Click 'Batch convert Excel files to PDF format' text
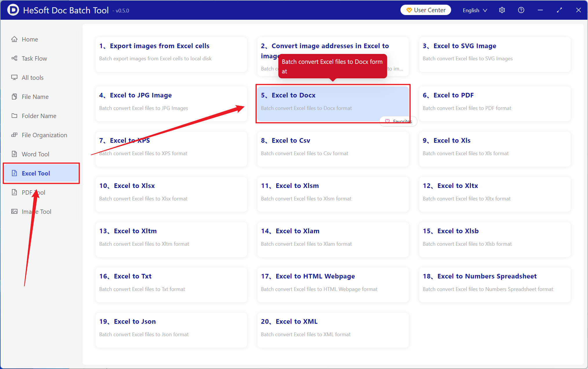The width and height of the screenshot is (588, 369). click(x=467, y=108)
